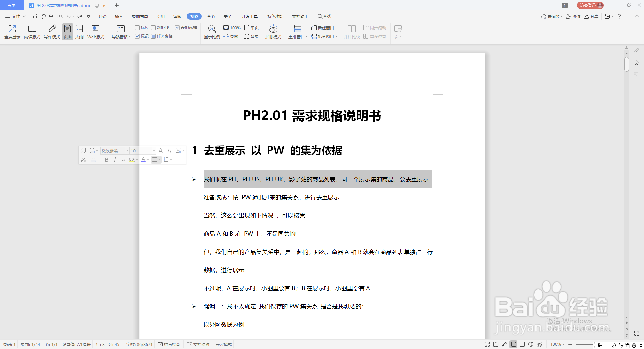Enter 全屏显示 full screen display

12,31
